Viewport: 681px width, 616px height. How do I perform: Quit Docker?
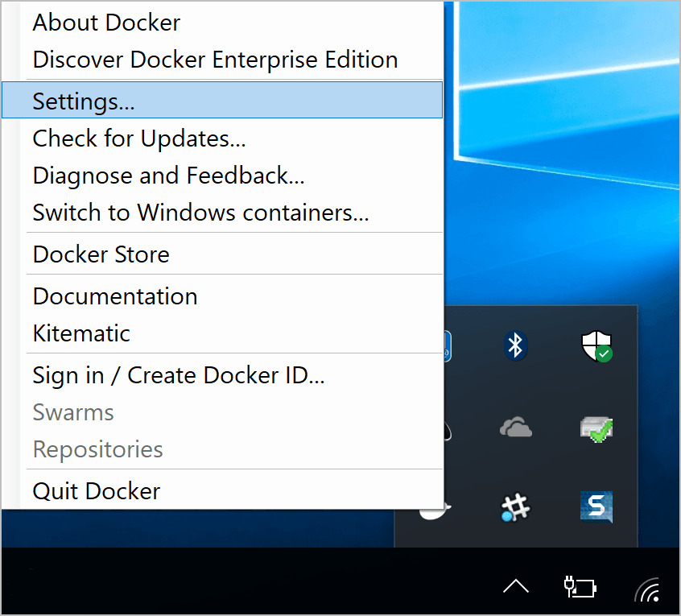coord(96,490)
